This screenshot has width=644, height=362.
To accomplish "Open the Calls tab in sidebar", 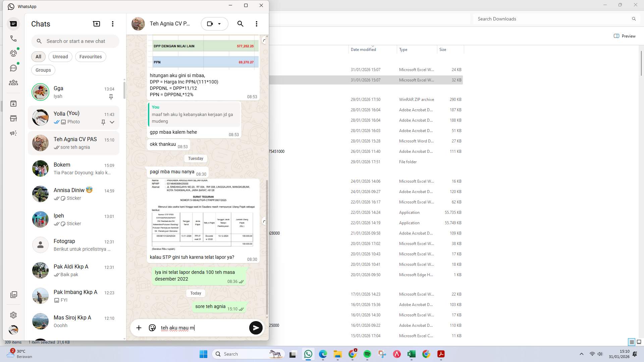I will [x=13, y=39].
